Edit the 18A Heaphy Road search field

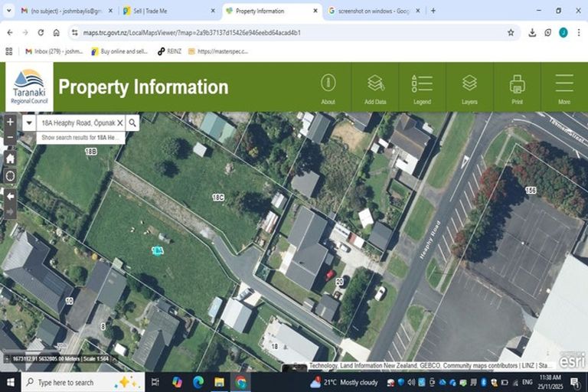pyautogui.click(x=77, y=122)
